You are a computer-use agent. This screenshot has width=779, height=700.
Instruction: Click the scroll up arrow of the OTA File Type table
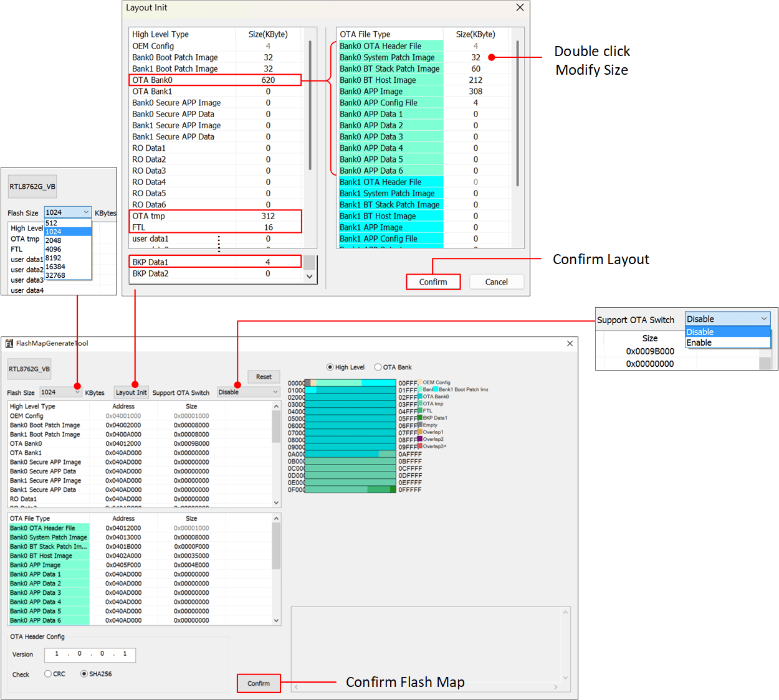coord(276,518)
